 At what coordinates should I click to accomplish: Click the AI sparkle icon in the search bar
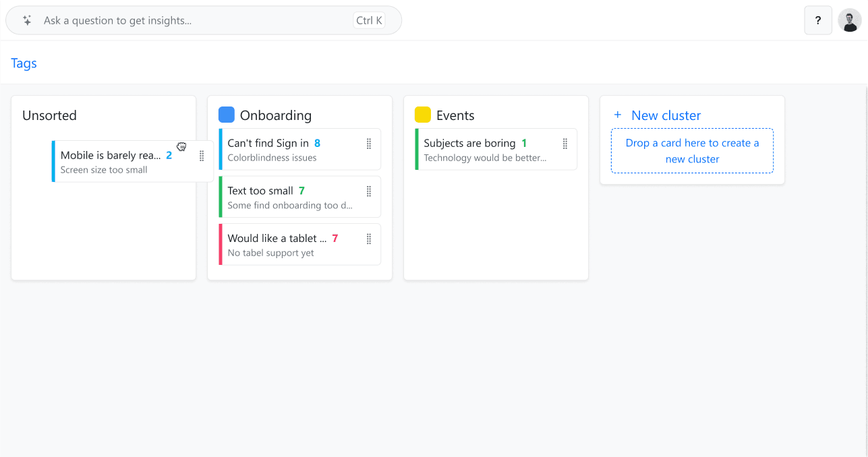point(26,20)
